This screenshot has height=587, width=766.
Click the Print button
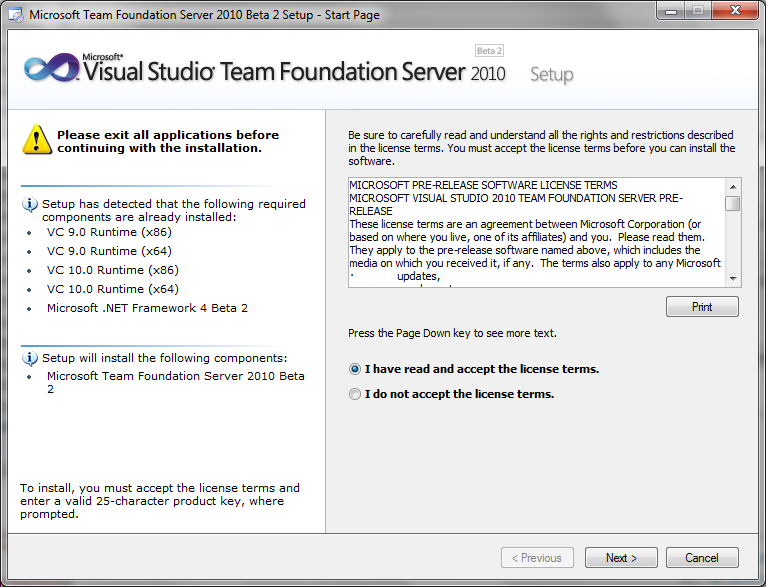[702, 307]
